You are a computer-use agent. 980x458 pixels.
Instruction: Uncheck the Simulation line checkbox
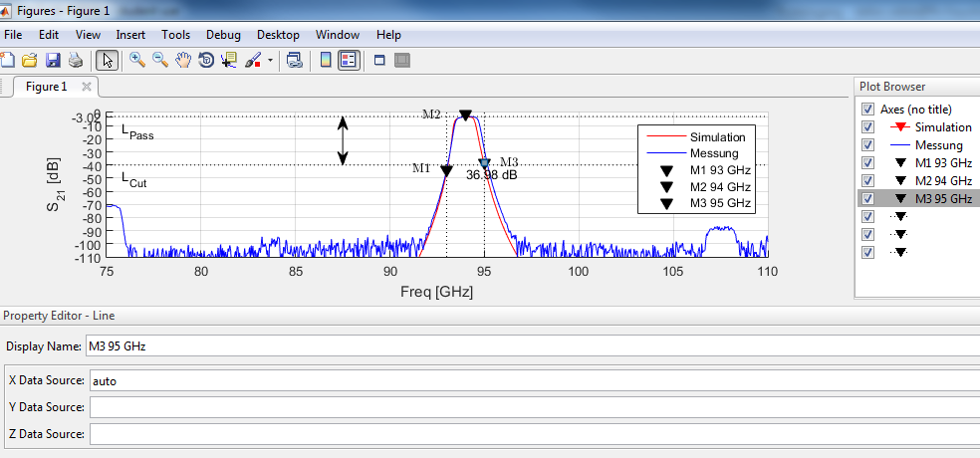point(866,127)
